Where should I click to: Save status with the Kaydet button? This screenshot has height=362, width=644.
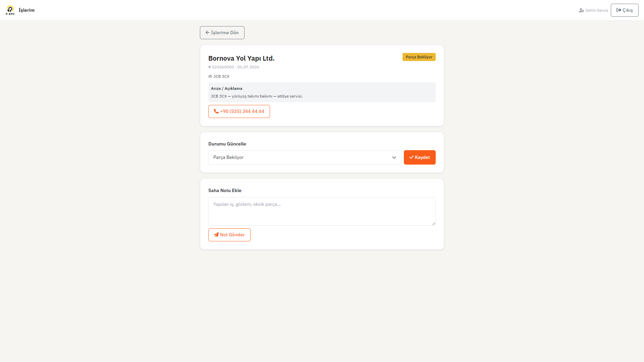(420, 157)
